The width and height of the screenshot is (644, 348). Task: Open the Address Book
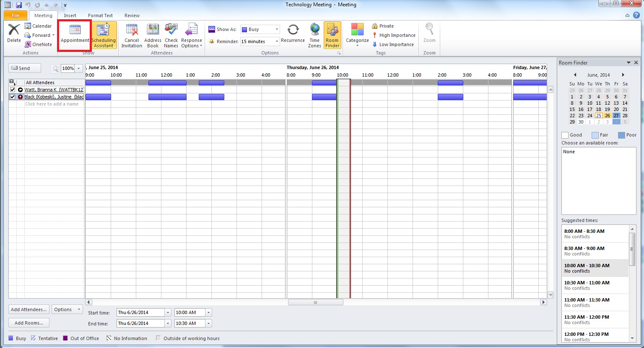pyautogui.click(x=153, y=36)
